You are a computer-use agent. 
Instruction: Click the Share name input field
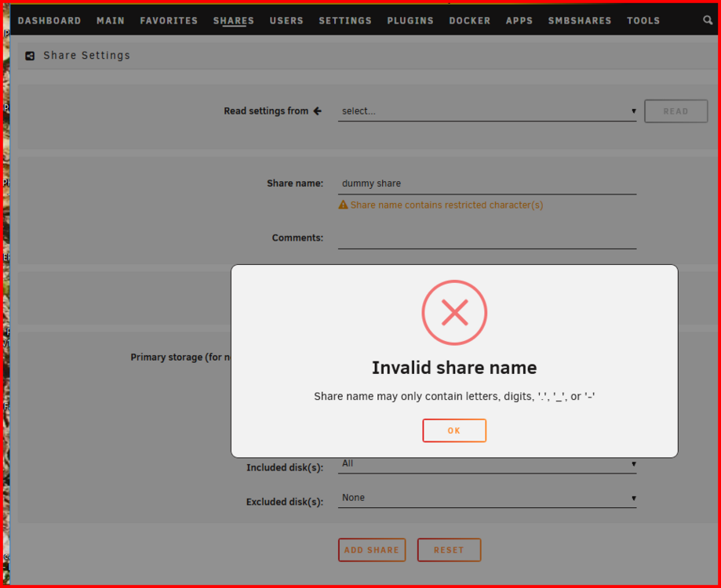[x=487, y=183]
